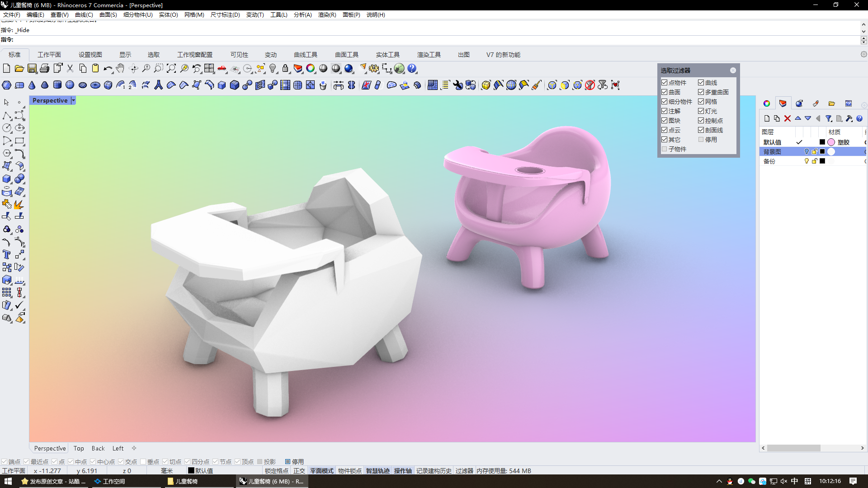Click the sphere solid icon
This screenshot has width=868, height=488.
[70, 85]
